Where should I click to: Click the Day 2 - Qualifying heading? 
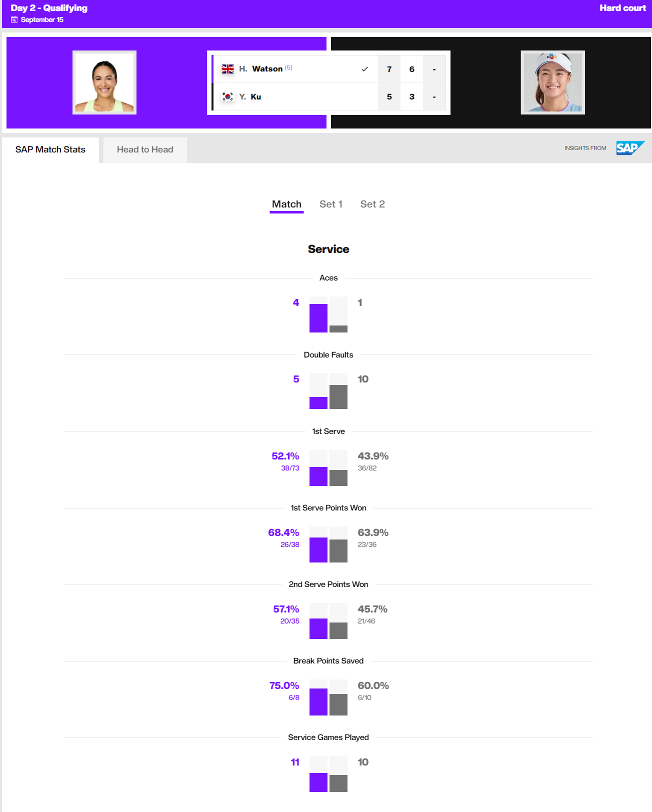pyautogui.click(x=49, y=8)
